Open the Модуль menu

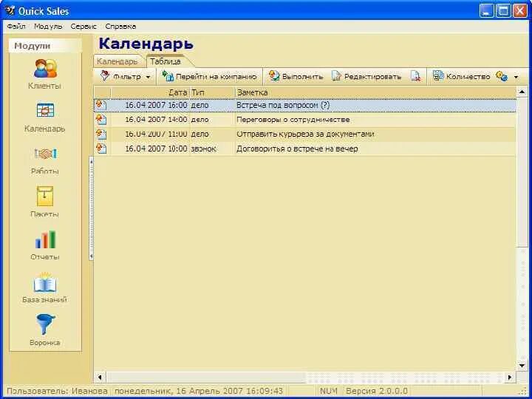click(x=48, y=27)
